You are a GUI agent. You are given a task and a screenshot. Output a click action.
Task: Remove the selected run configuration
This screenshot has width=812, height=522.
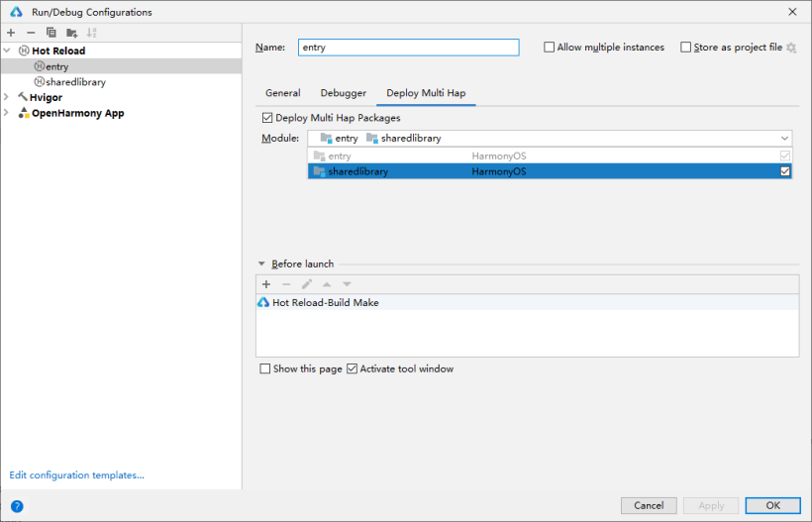tap(31, 33)
